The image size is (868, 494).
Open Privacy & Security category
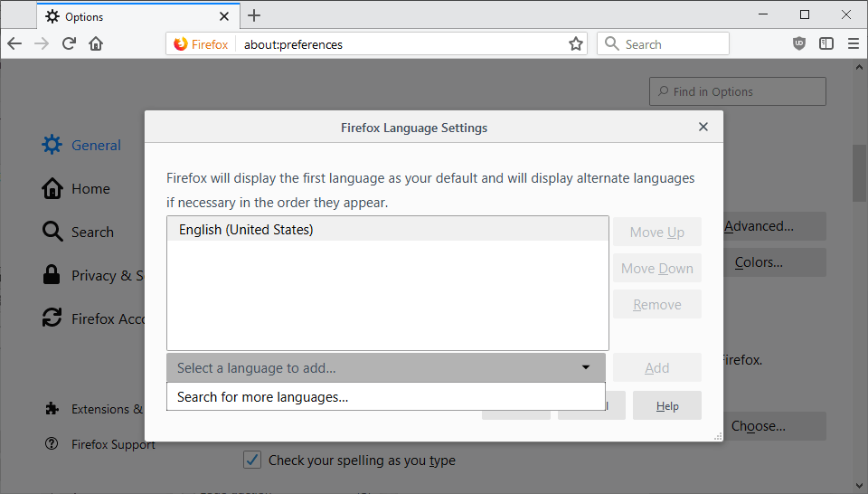pos(93,275)
